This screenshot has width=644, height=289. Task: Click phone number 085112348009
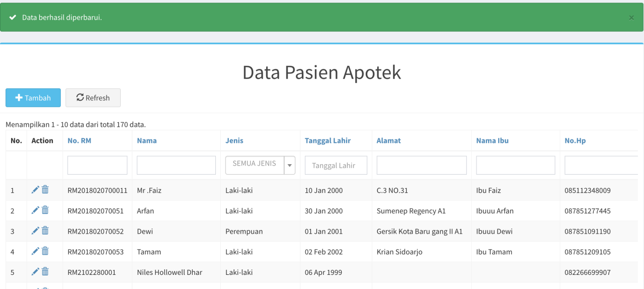(x=588, y=190)
